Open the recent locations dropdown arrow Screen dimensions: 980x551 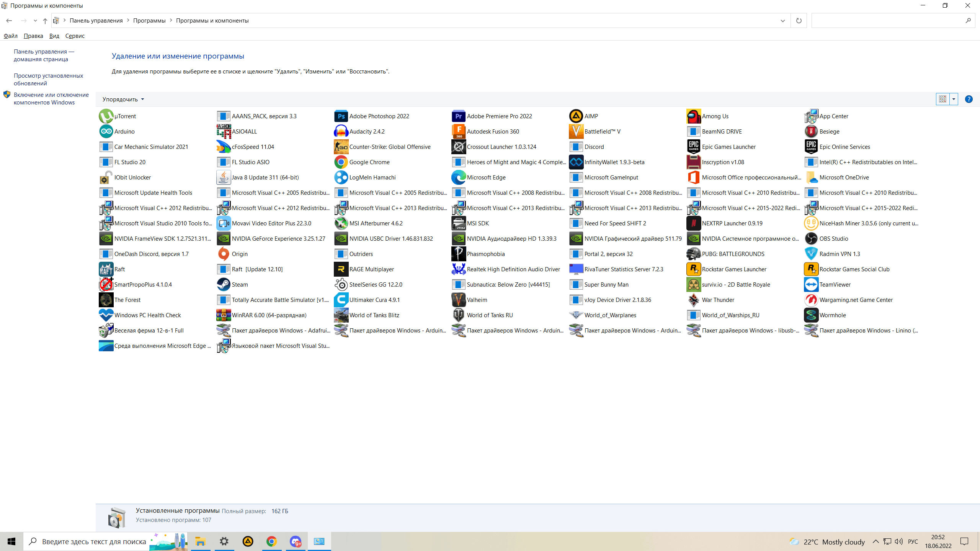[35, 21]
